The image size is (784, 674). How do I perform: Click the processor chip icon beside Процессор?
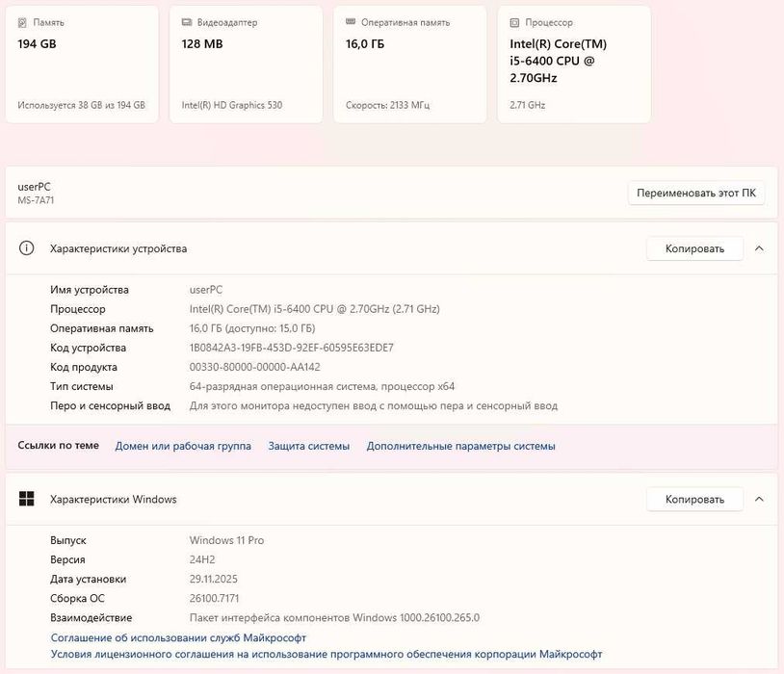click(x=514, y=22)
